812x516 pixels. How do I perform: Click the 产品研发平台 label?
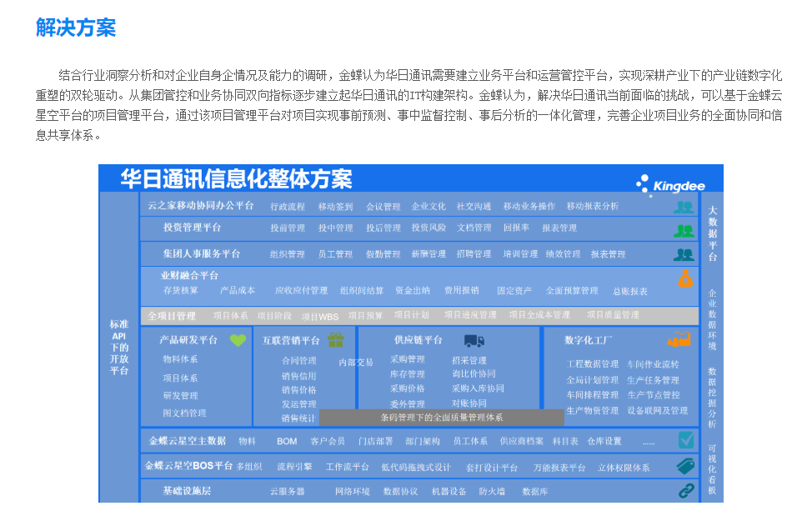coord(188,340)
